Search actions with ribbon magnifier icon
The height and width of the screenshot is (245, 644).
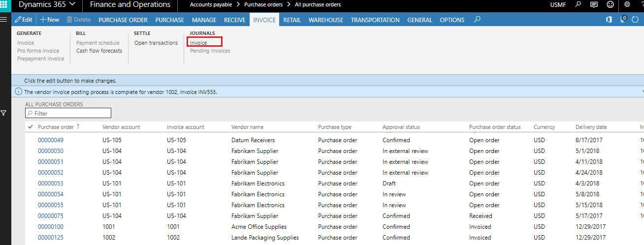477,20
